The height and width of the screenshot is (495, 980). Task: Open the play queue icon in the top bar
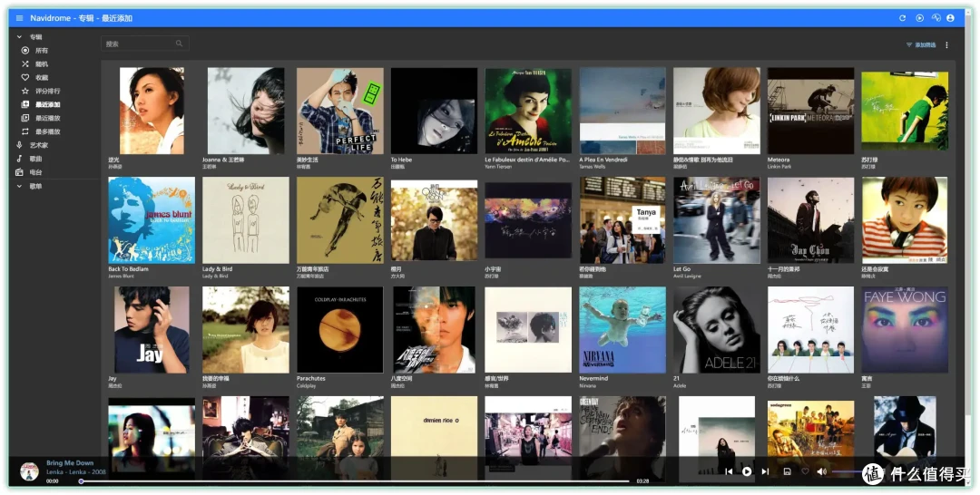click(x=920, y=18)
